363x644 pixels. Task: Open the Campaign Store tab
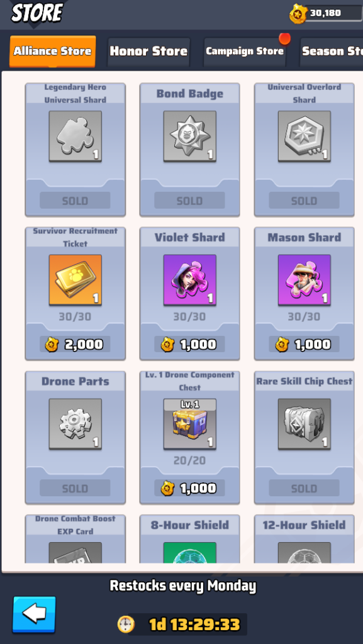pos(245,52)
